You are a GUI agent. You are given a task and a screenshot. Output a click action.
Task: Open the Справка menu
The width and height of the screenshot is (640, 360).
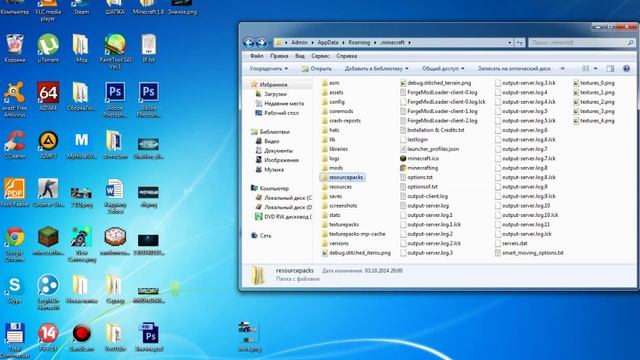tap(347, 56)
